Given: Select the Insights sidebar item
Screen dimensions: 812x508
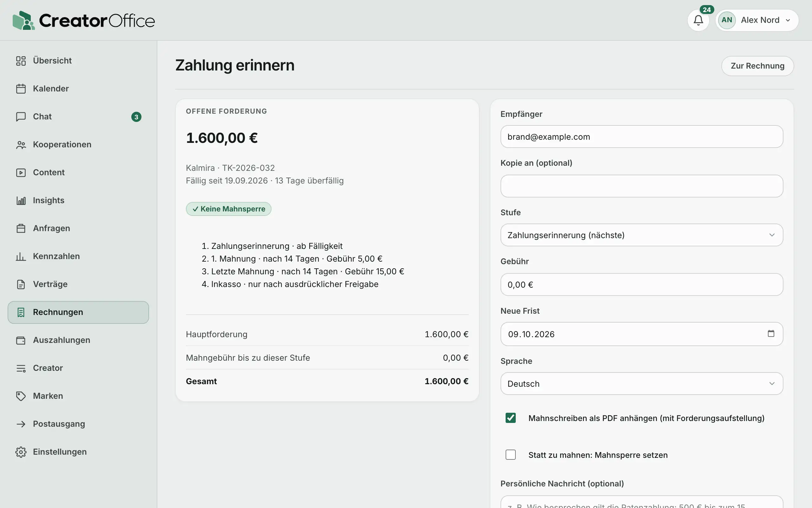Looking at the screenshot, I should pos(78,200).
